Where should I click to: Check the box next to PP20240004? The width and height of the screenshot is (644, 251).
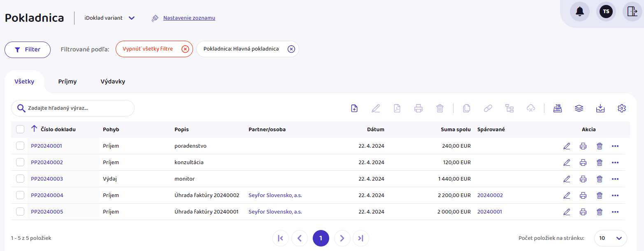point(20,195)
